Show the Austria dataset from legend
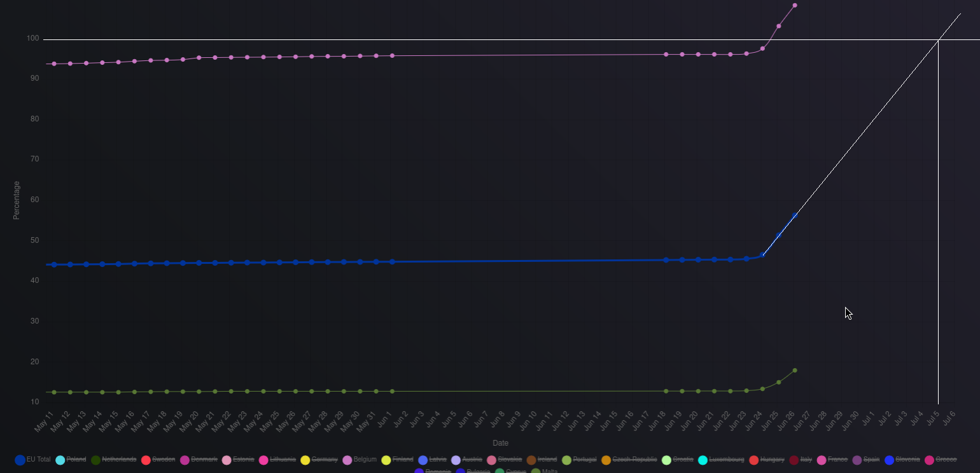The height and width of the screenshot is (473, 980). coord(466,459)
